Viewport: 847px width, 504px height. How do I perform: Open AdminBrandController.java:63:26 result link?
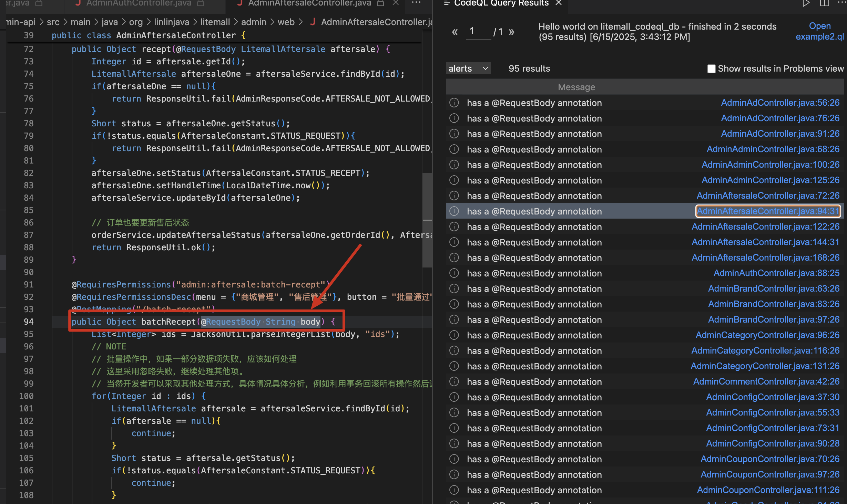point(774,288)
